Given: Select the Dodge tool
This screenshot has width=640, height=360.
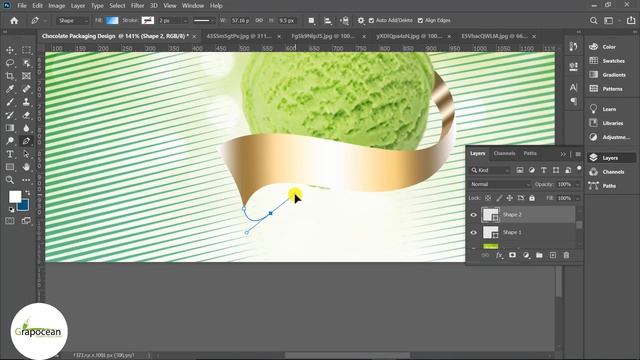Looking at the screenshot, I should click(10, 141).
